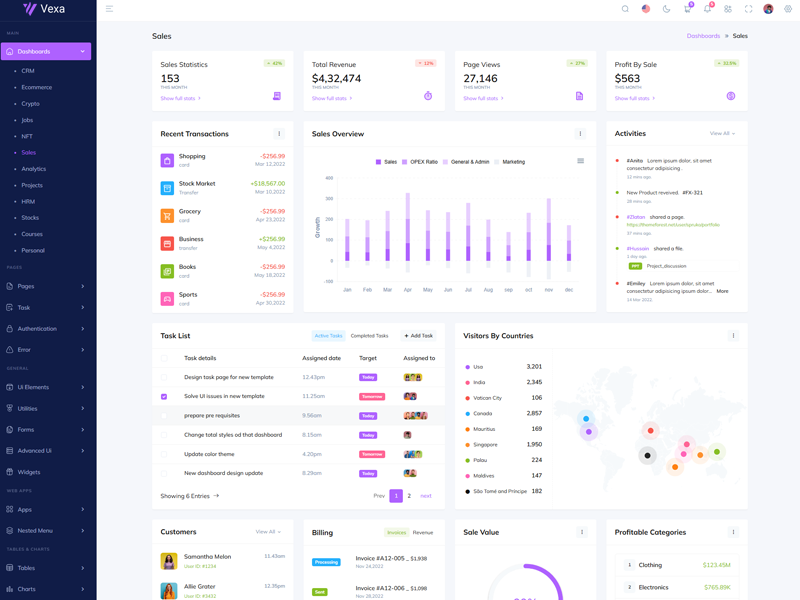800x600 pixels.
Task: Click 'Show full stats' under Total Revenue
Action: (x=331, y=98)
